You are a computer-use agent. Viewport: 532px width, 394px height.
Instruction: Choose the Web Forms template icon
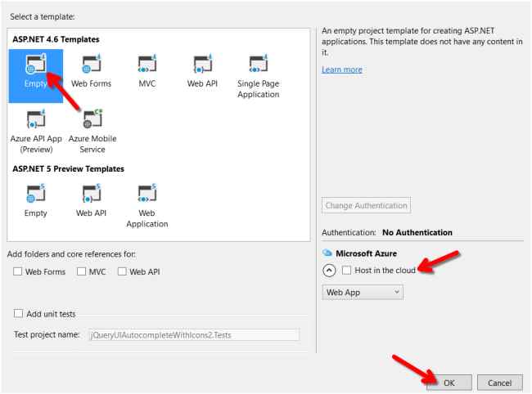92,64
